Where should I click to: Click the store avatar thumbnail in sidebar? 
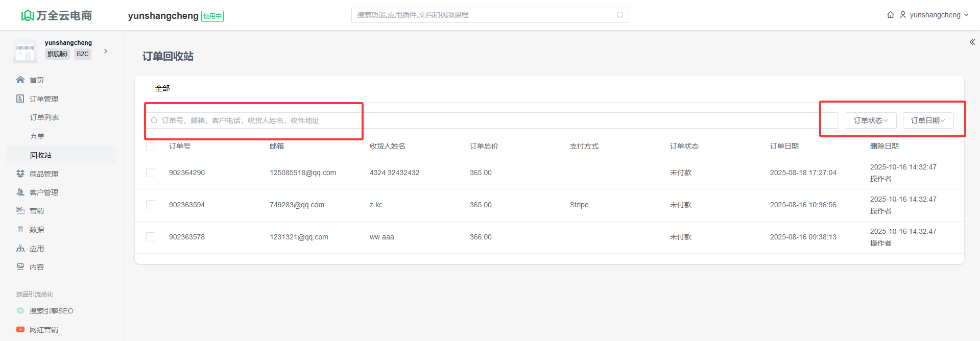tap(25, 51)
